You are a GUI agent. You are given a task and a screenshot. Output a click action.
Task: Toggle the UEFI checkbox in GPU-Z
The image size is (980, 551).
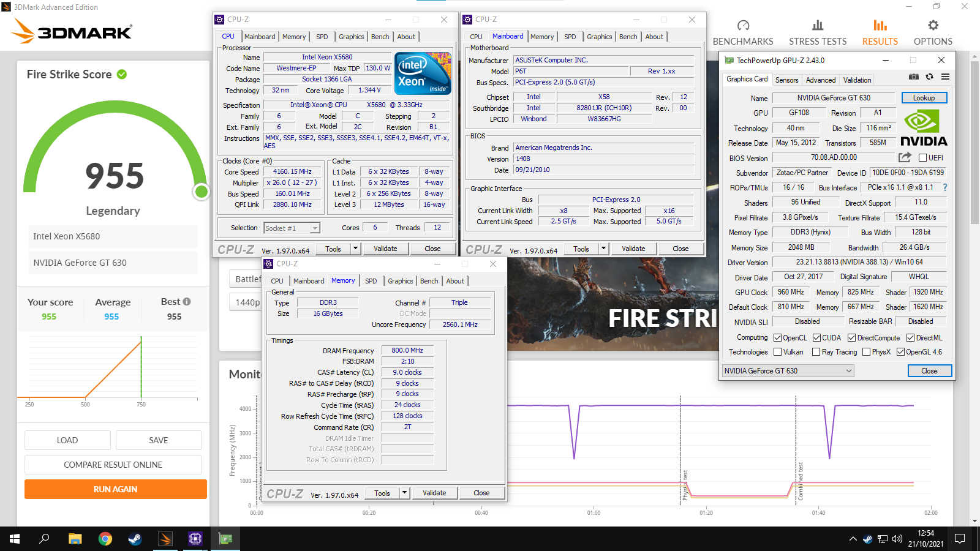pos(922,157)
